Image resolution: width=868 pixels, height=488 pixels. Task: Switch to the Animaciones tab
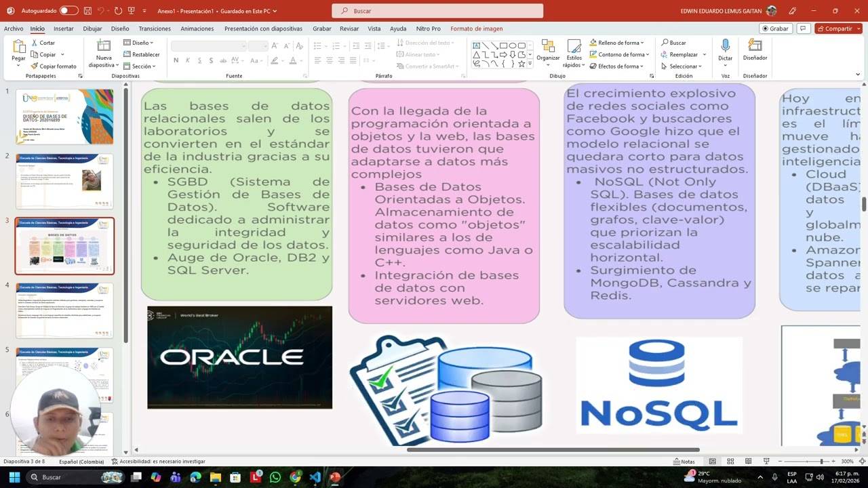coord(197,28)
